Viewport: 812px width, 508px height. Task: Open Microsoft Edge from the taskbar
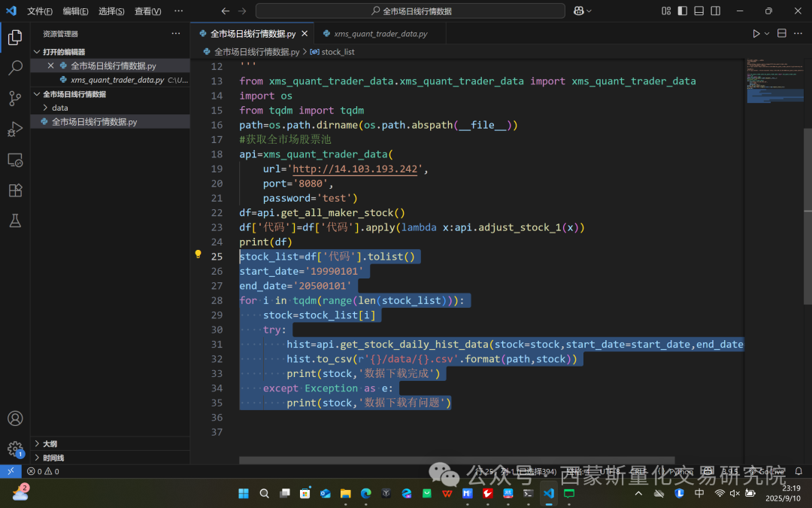tap(365, 493)
